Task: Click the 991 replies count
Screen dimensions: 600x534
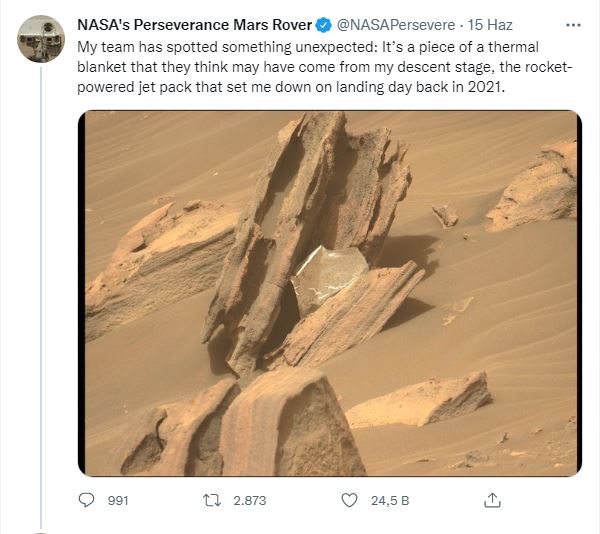Action: (x=118, y=500)
